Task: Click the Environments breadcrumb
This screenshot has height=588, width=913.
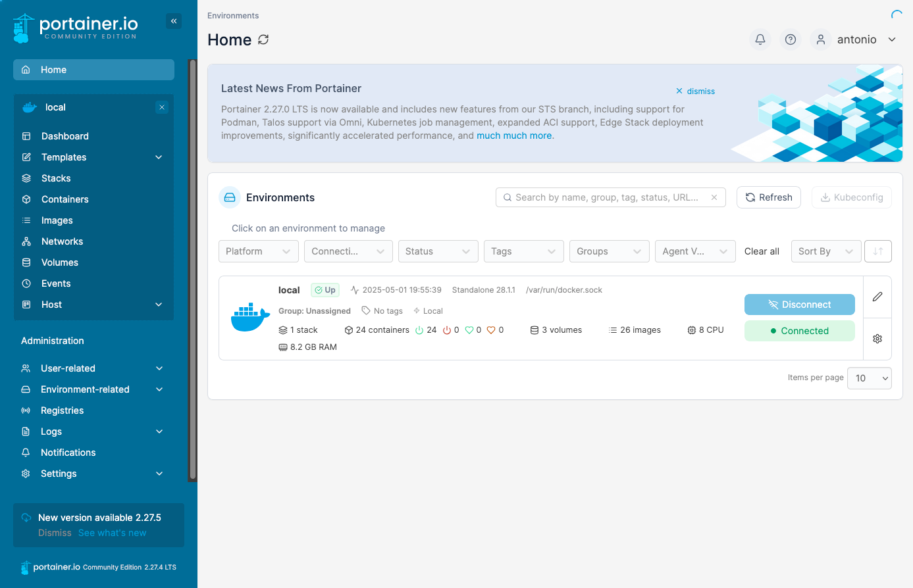Action: tap(233, 15)
